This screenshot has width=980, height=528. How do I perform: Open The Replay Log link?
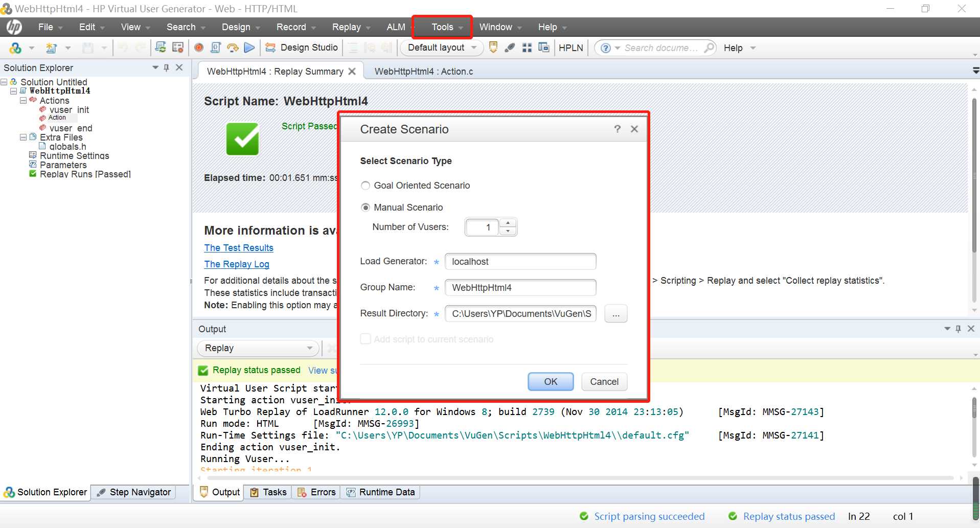point(237,264)
